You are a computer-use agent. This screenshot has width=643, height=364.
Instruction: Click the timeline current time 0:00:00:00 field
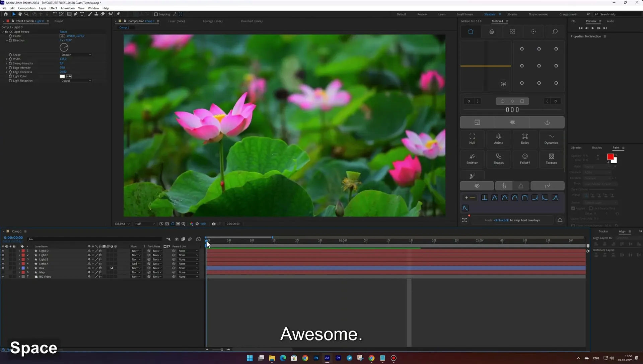(x=13, y=238)
